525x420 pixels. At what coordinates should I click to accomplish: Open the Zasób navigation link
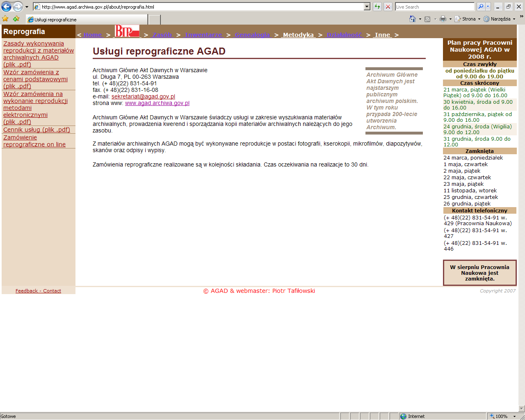tap(162, 35)
